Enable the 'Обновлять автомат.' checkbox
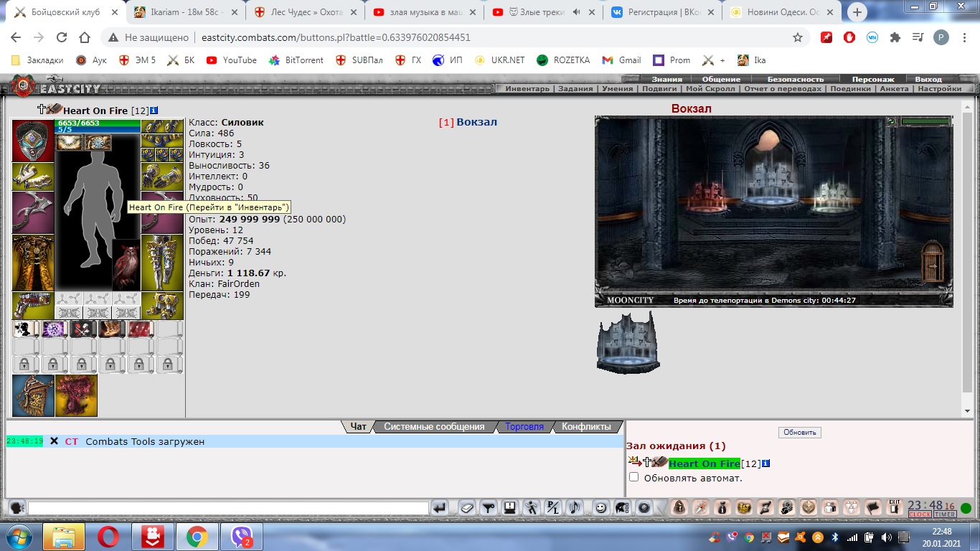980x551 pixels. (x=633, y=477)
